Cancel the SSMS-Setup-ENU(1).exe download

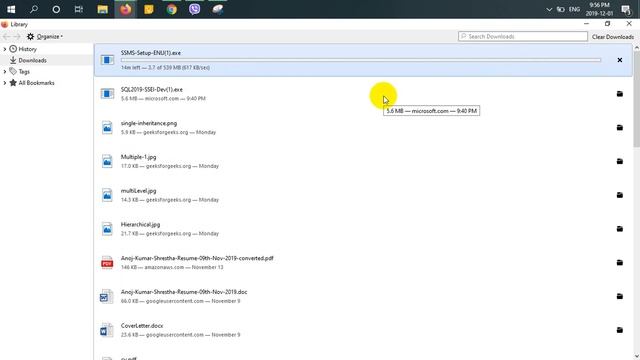[x=620, y=60]
